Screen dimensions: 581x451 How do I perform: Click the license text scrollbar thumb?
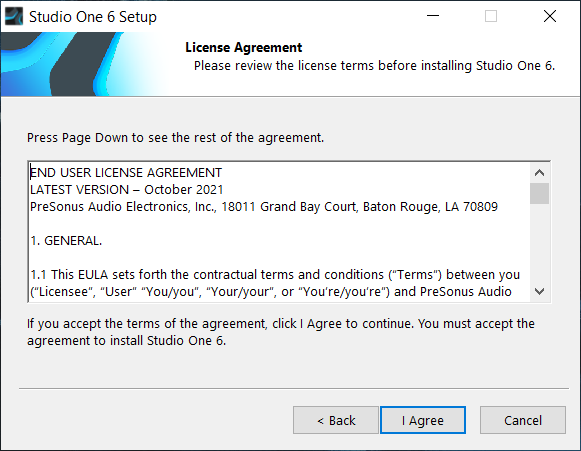(539, 193)
